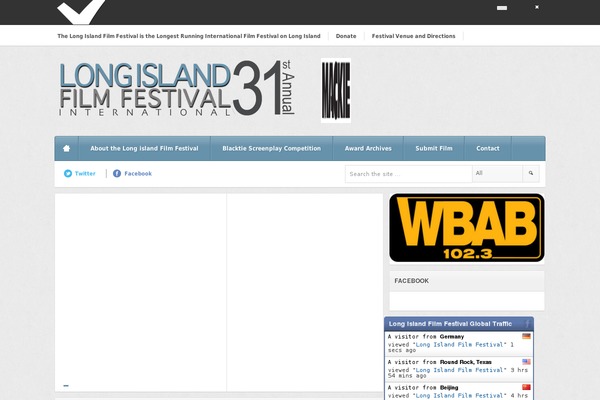Click the Long Island Film Festival logo
Image resolution: width=600 pixels, height=400 pixels.
coord(177,88)
